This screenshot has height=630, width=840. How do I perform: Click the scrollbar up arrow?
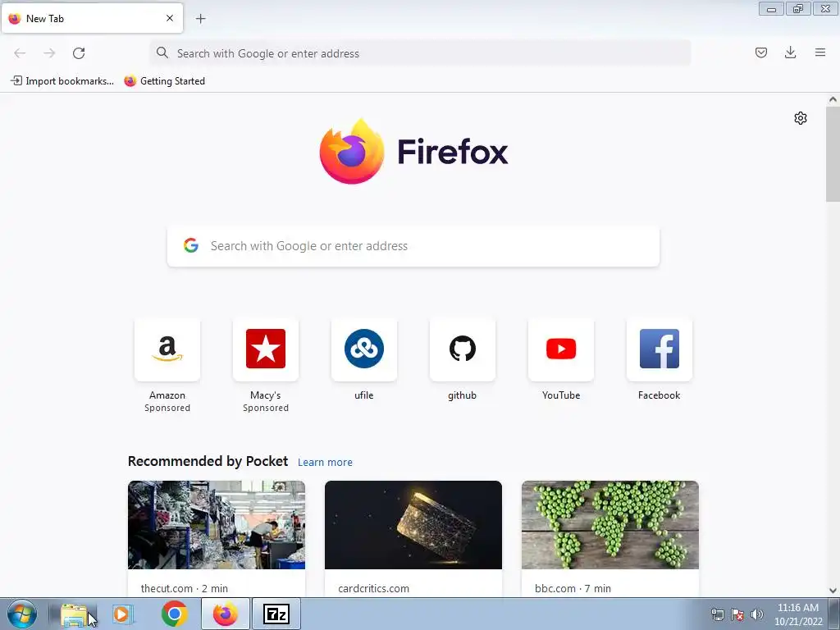point(833,99)
